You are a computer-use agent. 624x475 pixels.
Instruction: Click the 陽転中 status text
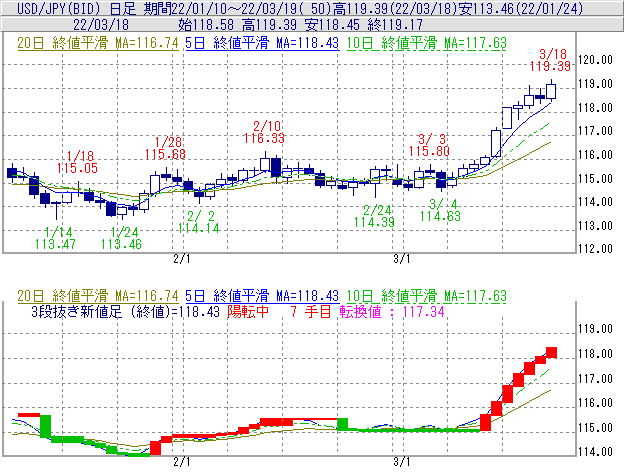(250, 313)
